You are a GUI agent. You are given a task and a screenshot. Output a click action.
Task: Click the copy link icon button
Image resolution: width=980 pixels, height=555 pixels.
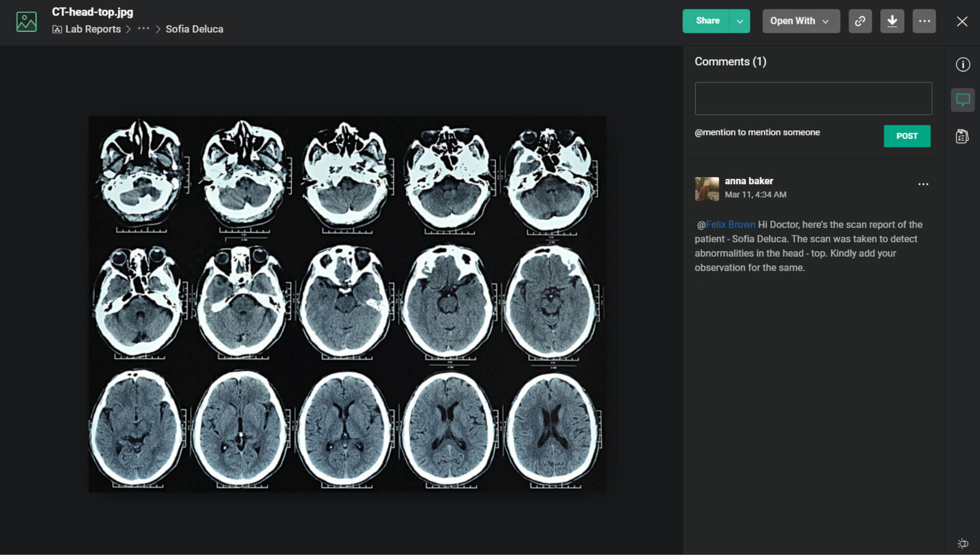coord(860,21)
